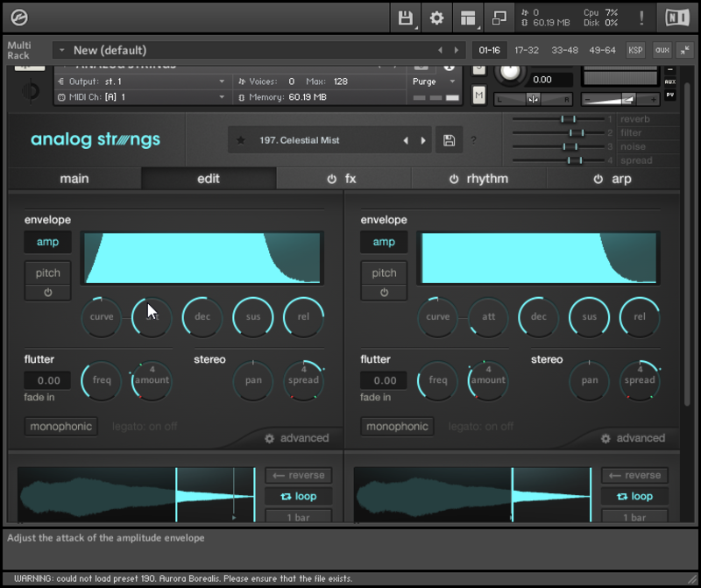Screen dimensions: 701x588
Task: Click left flutter fade in value field
Action: coord(48,380)
